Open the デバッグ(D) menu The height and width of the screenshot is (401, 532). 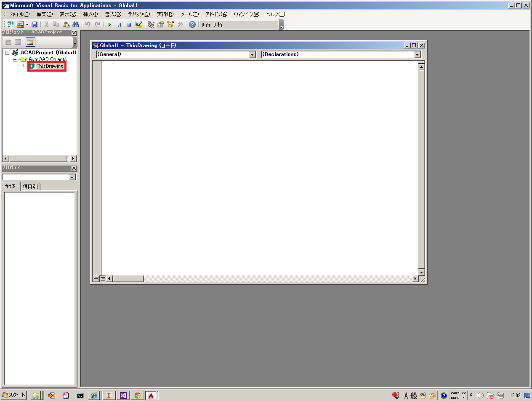139,14
